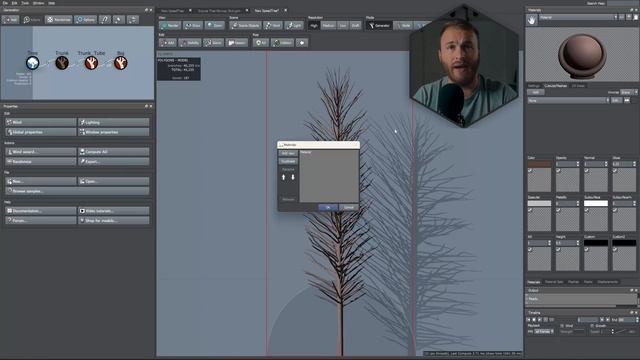This screenshot has height=360, width=640.
Task: Click the Visibility button in Edit toolbar
Action: coord(190,42)
